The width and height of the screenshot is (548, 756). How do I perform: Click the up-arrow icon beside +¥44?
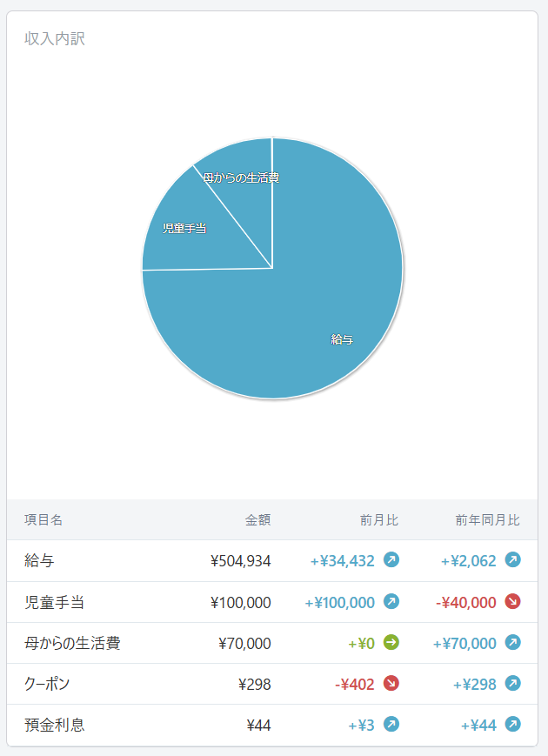click(513, 725)
